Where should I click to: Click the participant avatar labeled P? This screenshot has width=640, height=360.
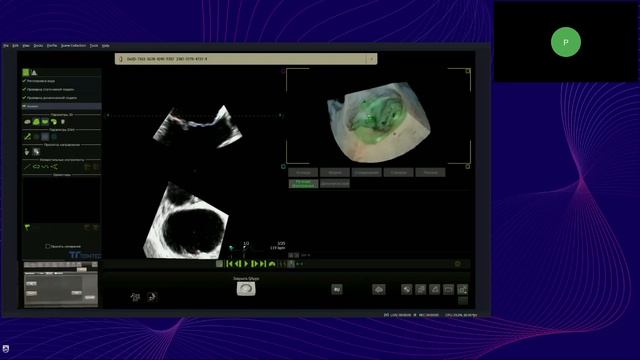click(566, 42)
